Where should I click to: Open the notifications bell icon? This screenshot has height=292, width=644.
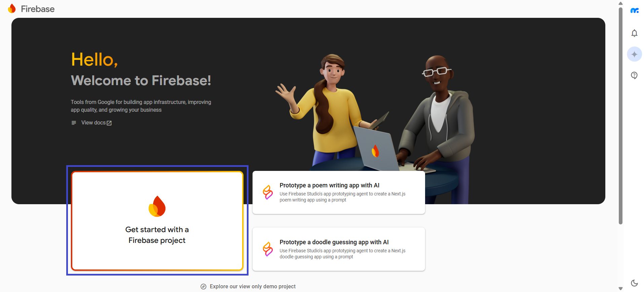(634, 33)
